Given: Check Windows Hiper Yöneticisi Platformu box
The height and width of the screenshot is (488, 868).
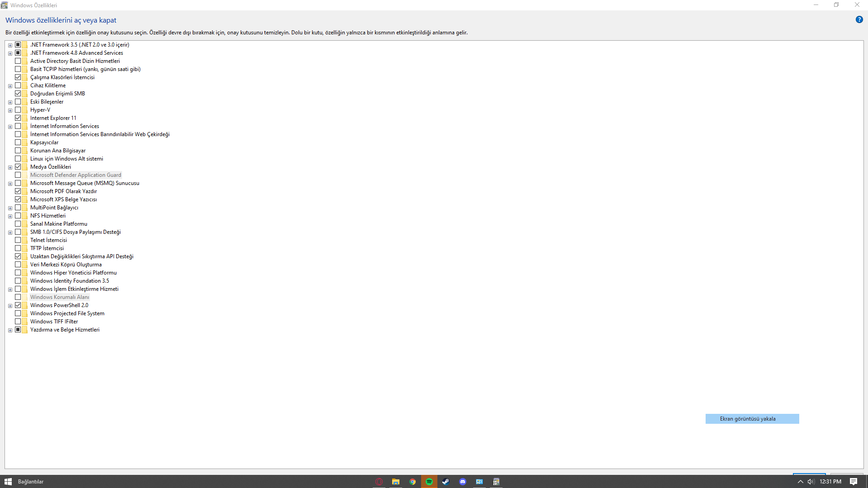Looking at the screenshot, I should [x=18, y=273].
